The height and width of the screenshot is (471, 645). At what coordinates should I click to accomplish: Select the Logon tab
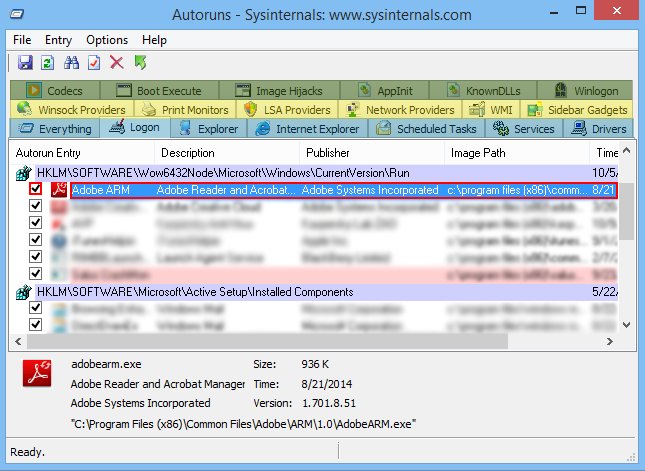135,127
